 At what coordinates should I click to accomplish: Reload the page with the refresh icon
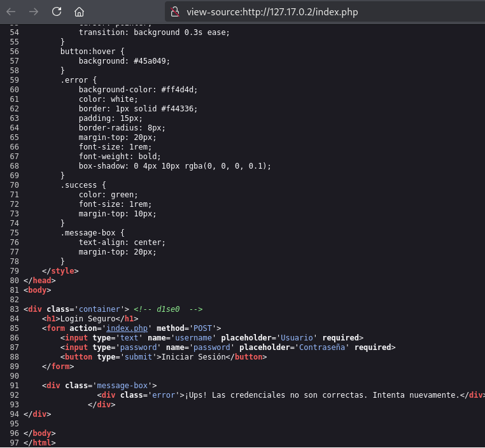pyautogui.click(x=57, y=11)
